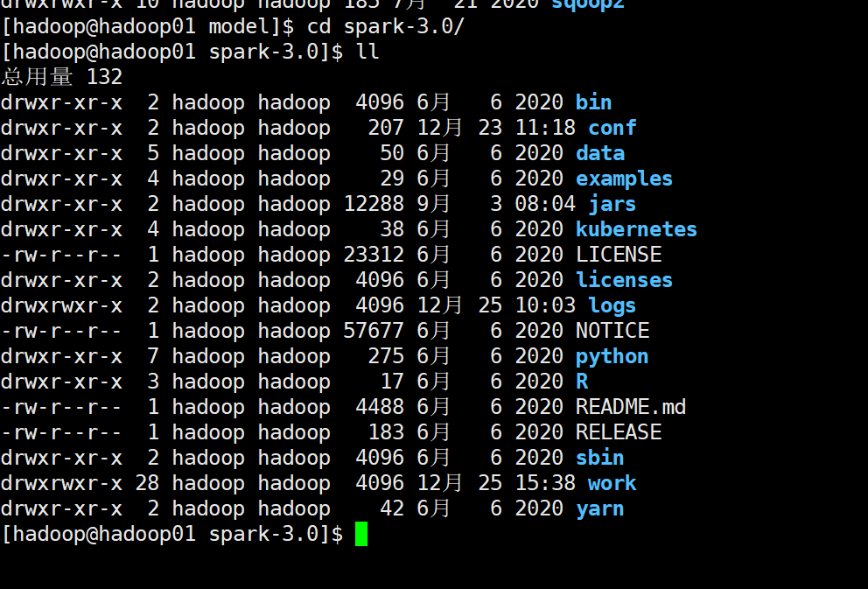Click the 'README.md' file name

[x=631, y=408]
